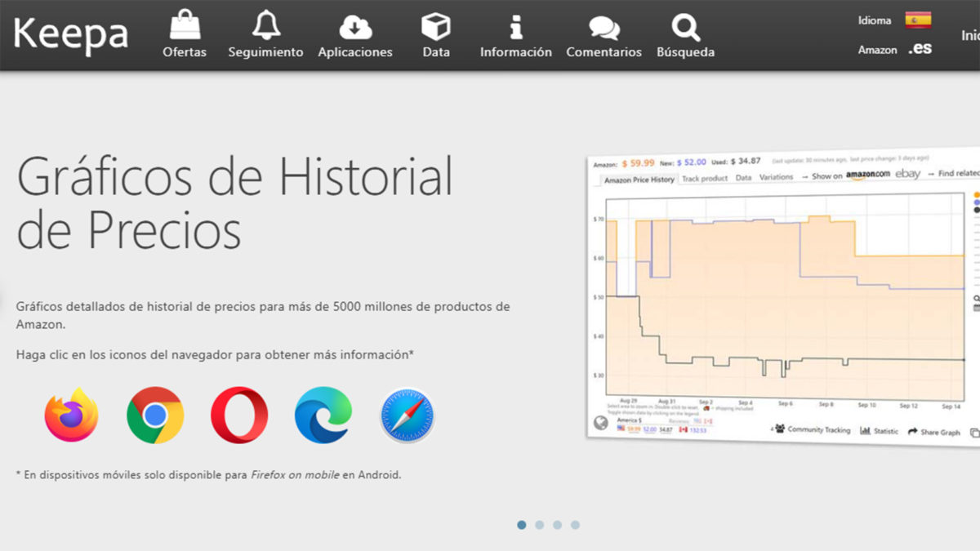Viewport: 980px width, 551px height.
Task: Click the Canada flag under America $
Action: click(x=683, y=429)
